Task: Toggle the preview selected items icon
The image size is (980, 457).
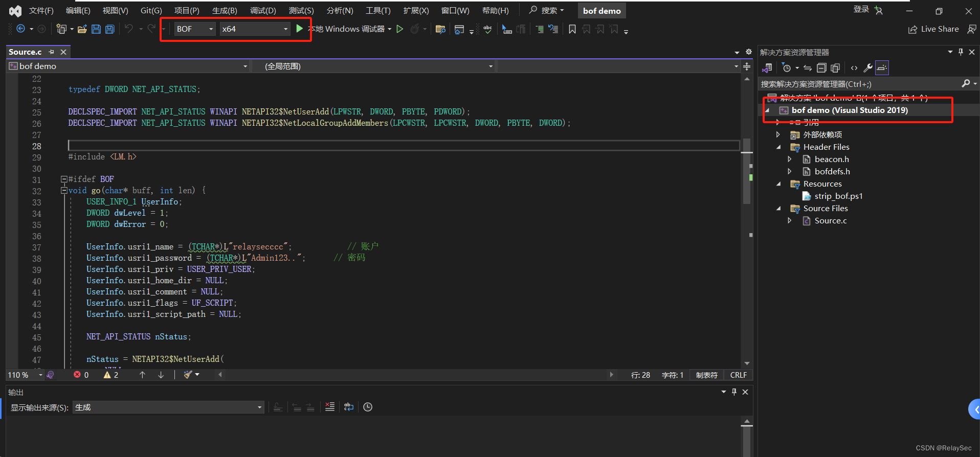Action: [x=882, y=68]
